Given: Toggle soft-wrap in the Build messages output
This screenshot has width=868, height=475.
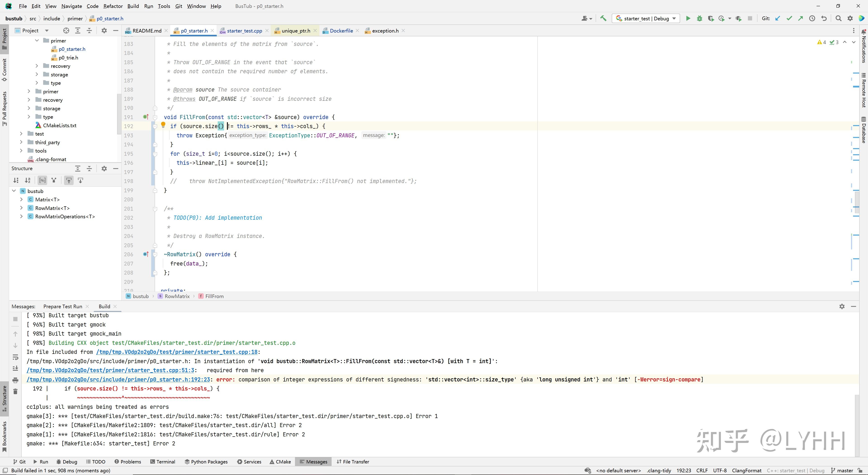Looking at the screenshot, I should tap(15, 357).
